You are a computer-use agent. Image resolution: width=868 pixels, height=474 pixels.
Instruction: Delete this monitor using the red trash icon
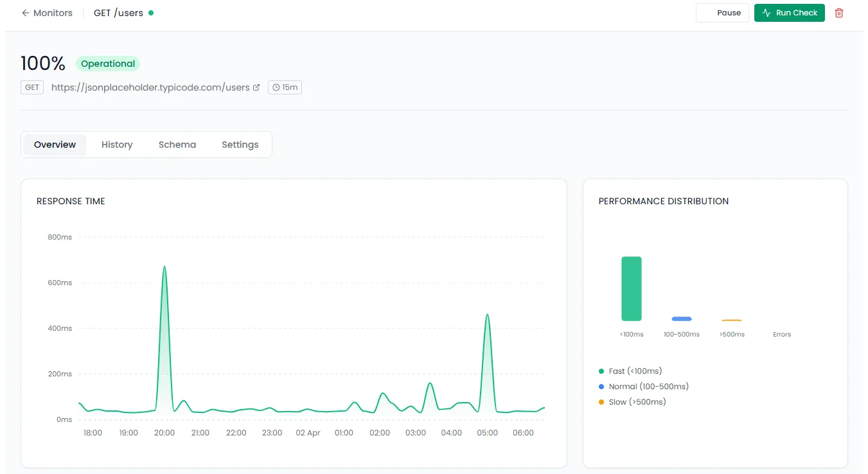point(839,12)
